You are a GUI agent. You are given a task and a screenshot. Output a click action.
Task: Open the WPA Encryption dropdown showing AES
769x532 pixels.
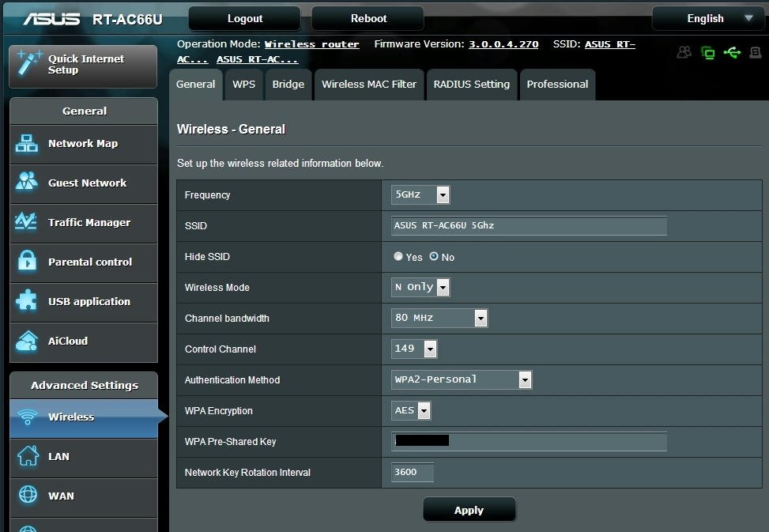point(411,410)
